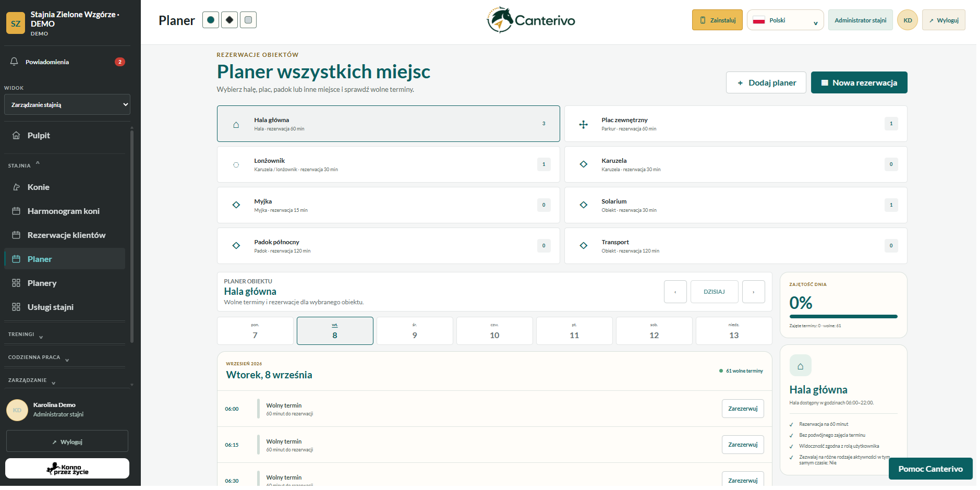Open Usługi stajni grid icon
This screenshot has height=490, width=980.
16,307
